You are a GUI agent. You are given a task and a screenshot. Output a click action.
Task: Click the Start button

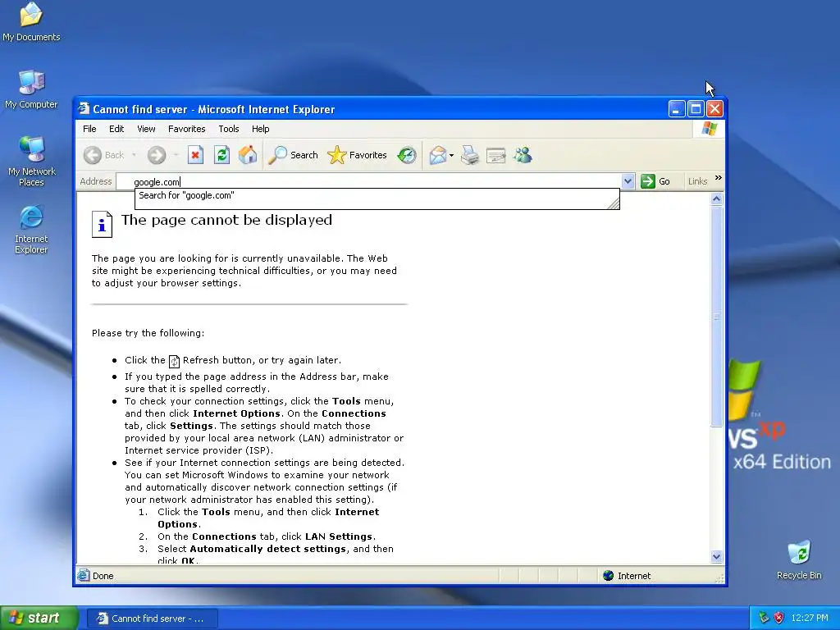tap(39, 619)
